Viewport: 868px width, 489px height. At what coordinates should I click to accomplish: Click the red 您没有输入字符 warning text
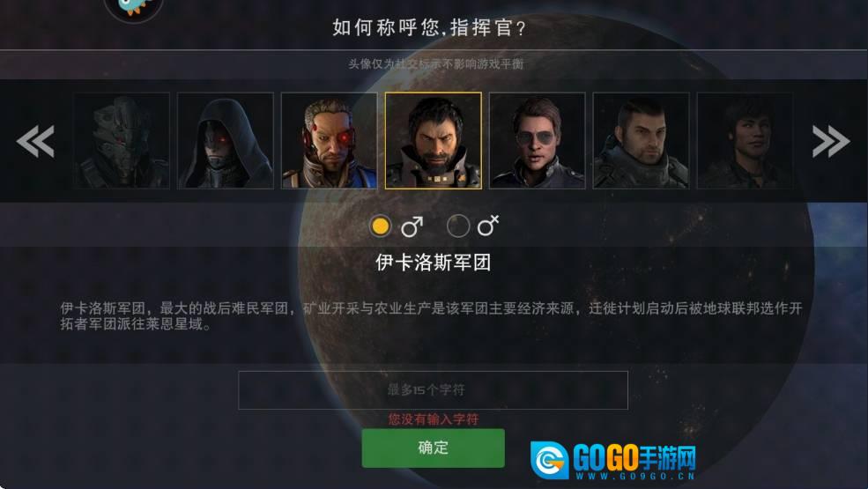click(434, 419)
